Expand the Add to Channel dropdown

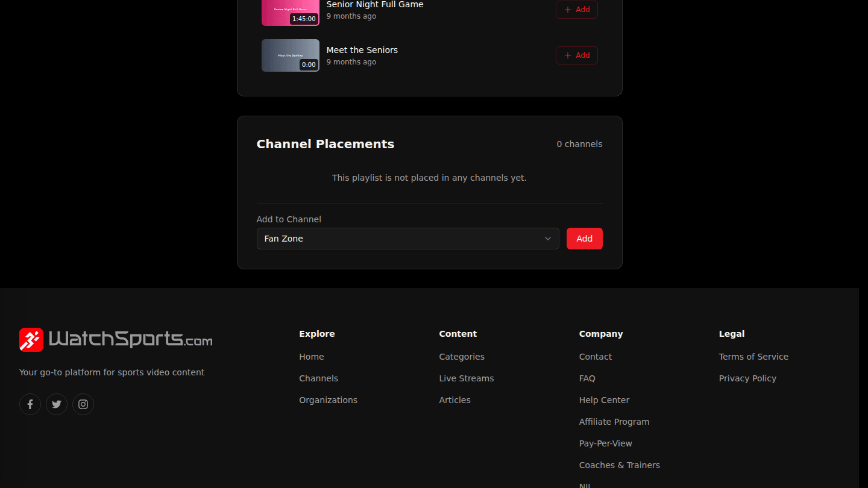tap(408, 239)
